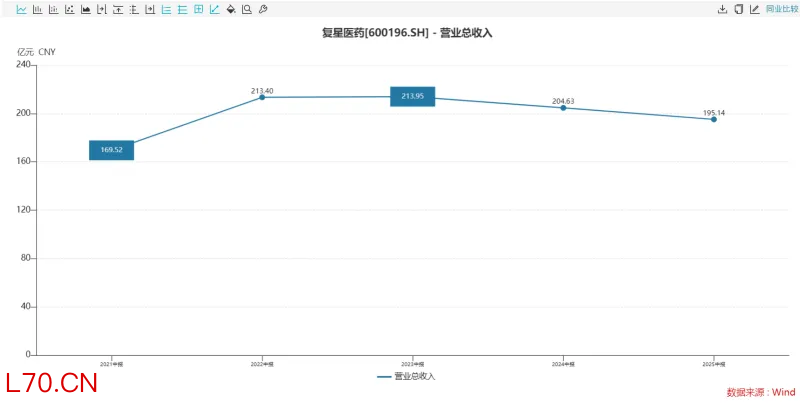Image resolution: width=800 pixels, height=403 pixels.
Task: Open the wrench settings tool
Action: 263,9
